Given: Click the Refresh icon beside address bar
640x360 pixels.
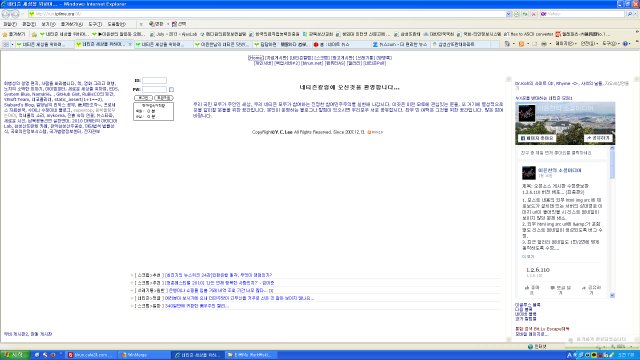Looking at the screenshot, I should tap(525, 14).
